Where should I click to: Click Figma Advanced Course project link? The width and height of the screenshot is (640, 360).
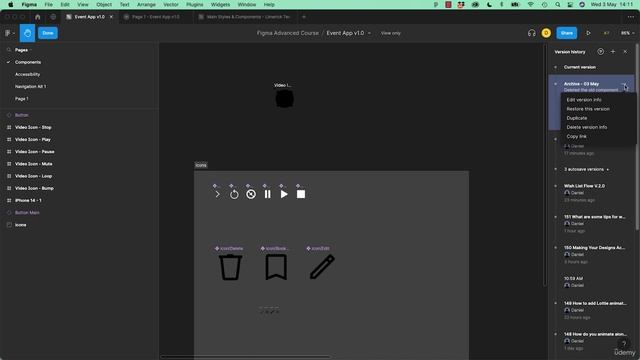287,33
